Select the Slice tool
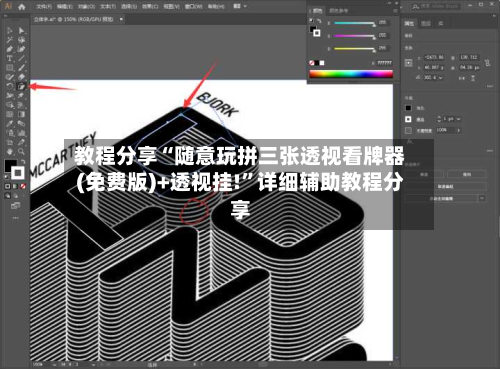 (x=21, y=142)
